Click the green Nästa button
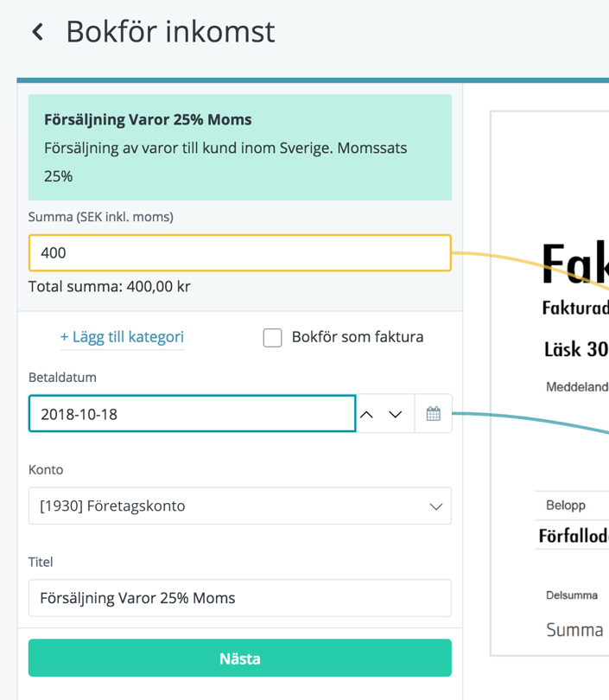The width and height of the screenshot is (609, 700). point(240,658)
